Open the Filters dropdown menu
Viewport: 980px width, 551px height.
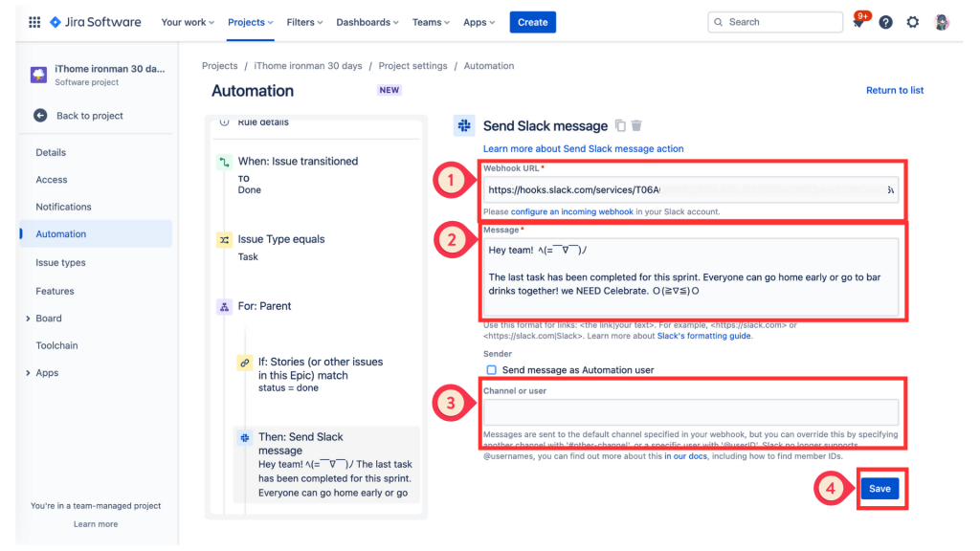(304, 22)
